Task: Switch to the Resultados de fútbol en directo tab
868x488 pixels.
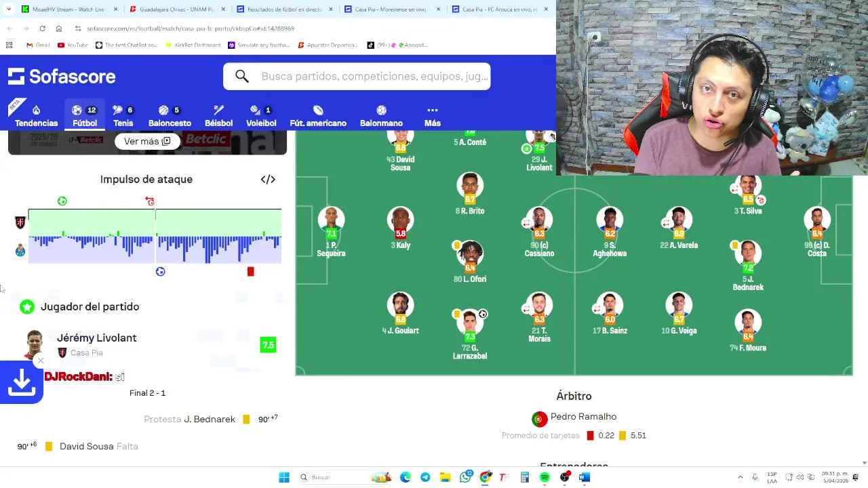Action: [284, 9]
